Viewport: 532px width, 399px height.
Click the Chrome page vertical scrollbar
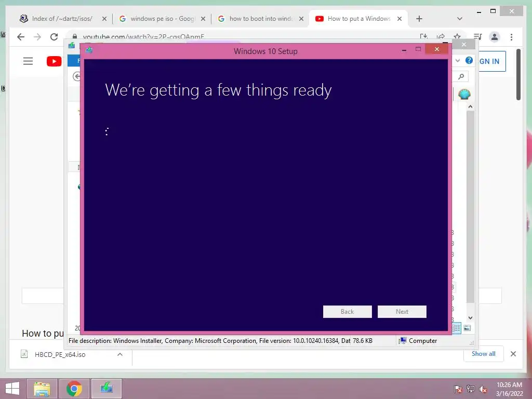click(x=518, y=75)
